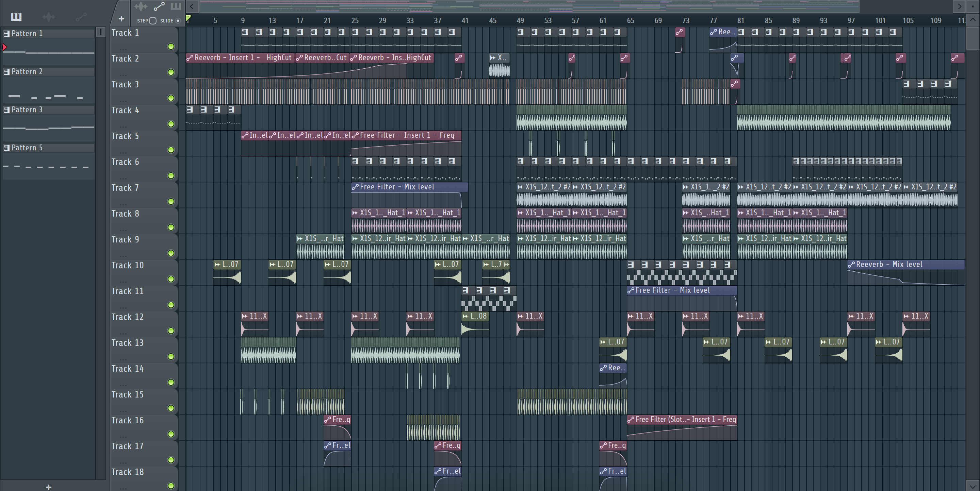Click the Track 8 name header
This screenshot has width=980, height=491.
125,214
